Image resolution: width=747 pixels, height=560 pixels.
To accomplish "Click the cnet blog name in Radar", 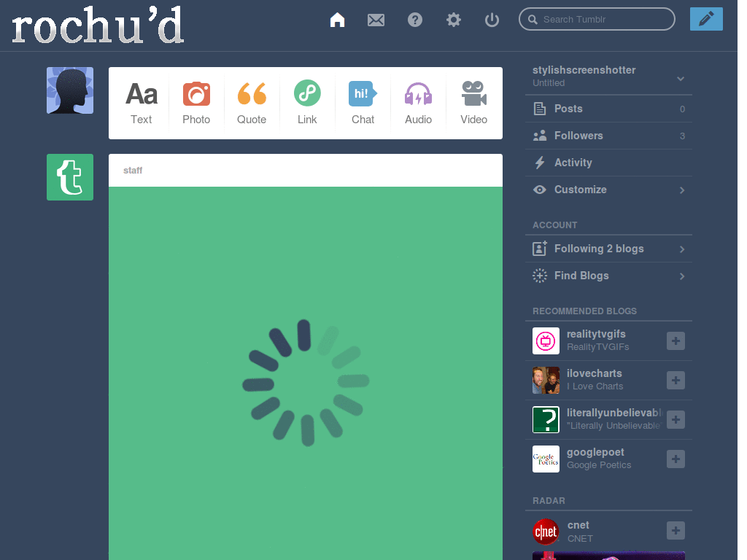I will tap(578, 525).
